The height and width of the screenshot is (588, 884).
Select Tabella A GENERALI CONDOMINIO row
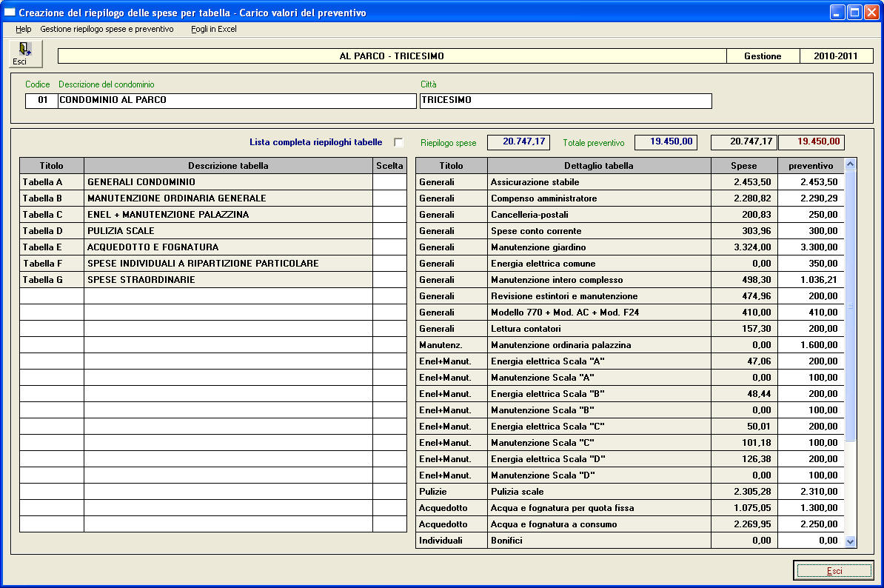tap(213, 181)
